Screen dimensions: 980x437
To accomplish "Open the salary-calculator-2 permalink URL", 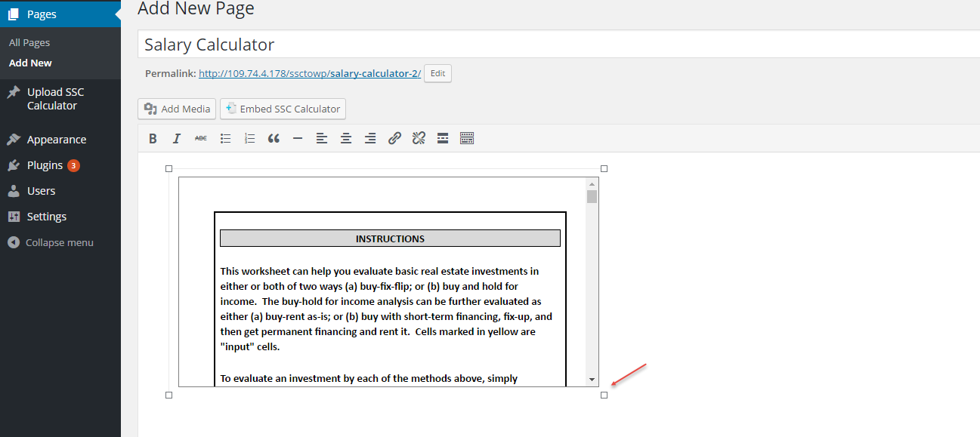I will pyautogui.click(x=310, y=73).
